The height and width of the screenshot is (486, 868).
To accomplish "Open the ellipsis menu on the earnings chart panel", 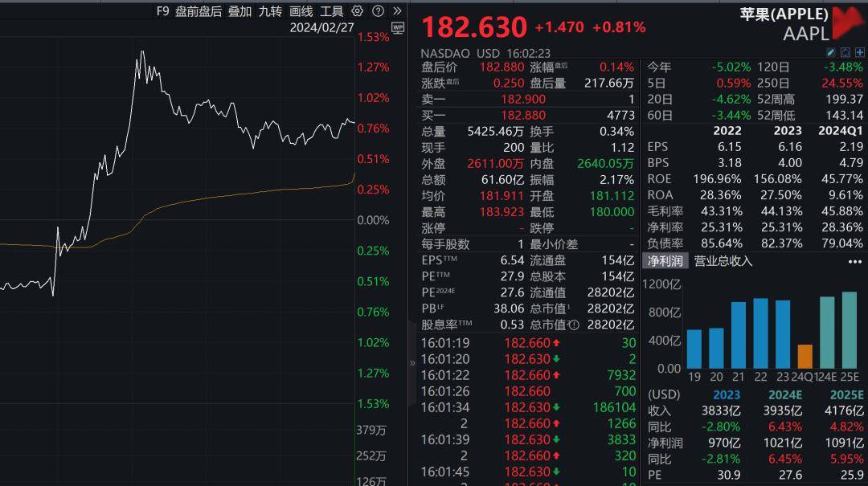I will click(x=854, y=261).
